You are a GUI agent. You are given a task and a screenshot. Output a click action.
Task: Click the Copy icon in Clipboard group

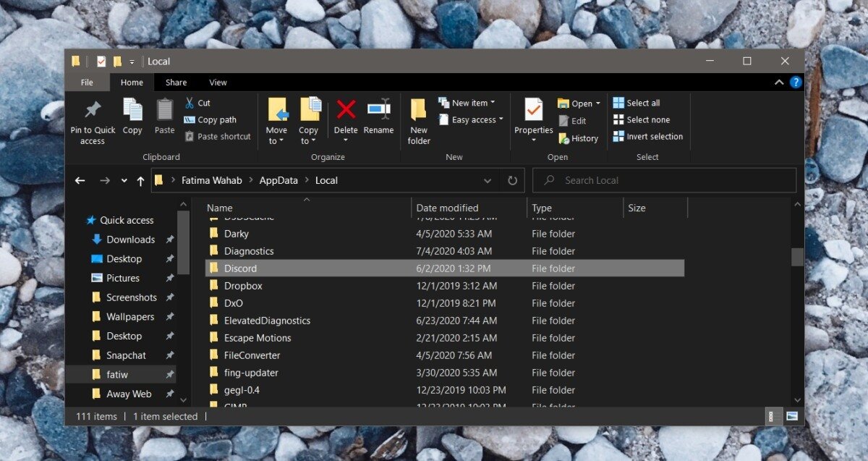[132, 111]
